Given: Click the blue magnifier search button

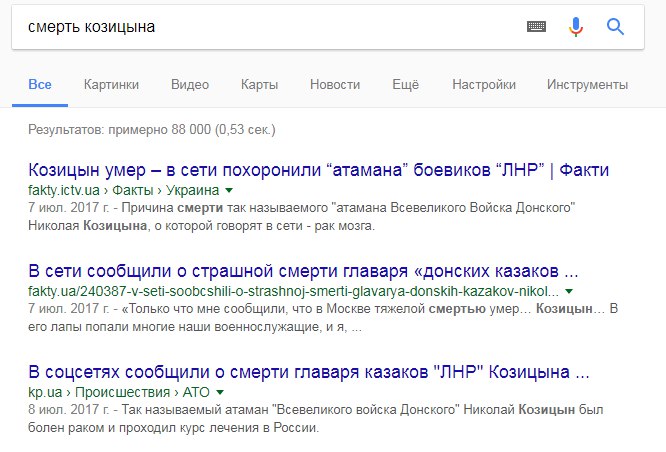Looking at the screenshot, I should coord(615,27).
